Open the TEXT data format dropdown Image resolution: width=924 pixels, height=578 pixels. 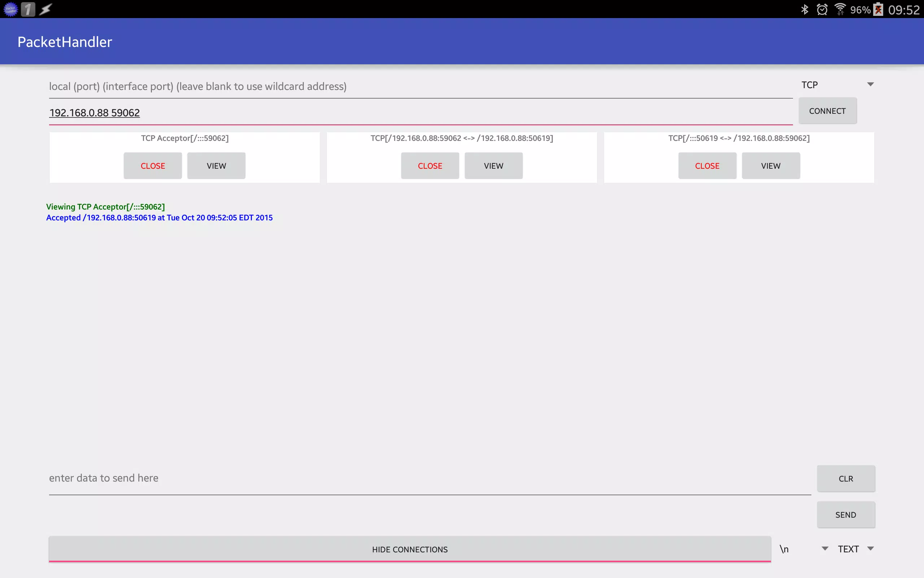pos(855,549)
